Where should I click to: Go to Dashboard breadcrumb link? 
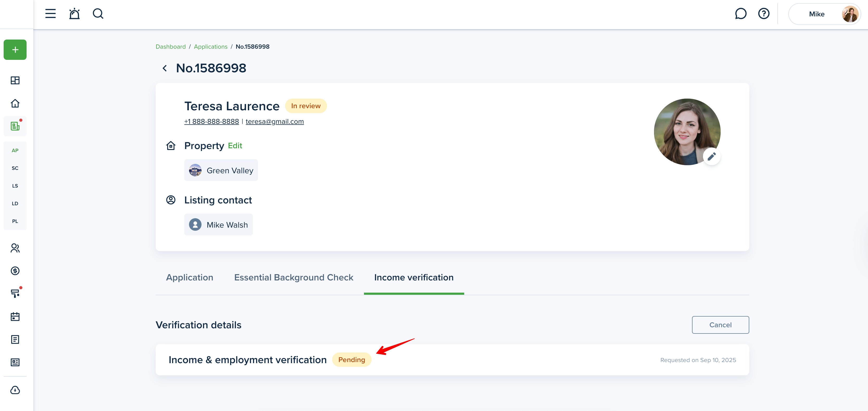171,47
